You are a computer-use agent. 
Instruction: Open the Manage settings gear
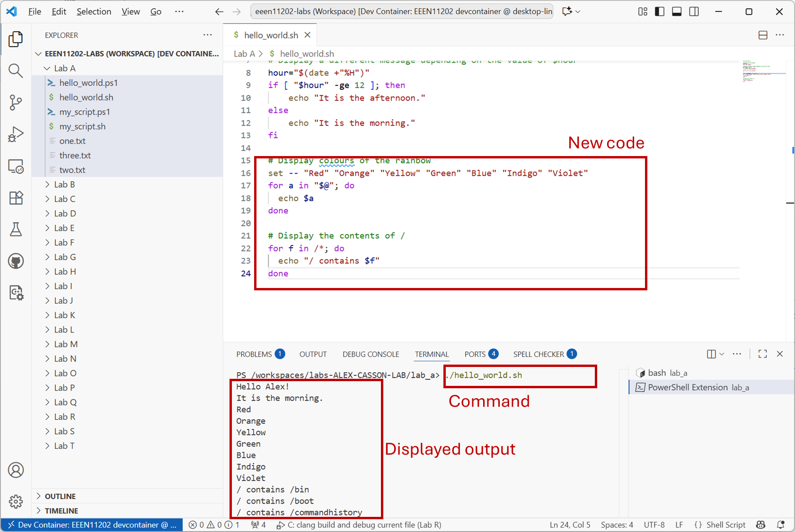click(16, 501)
